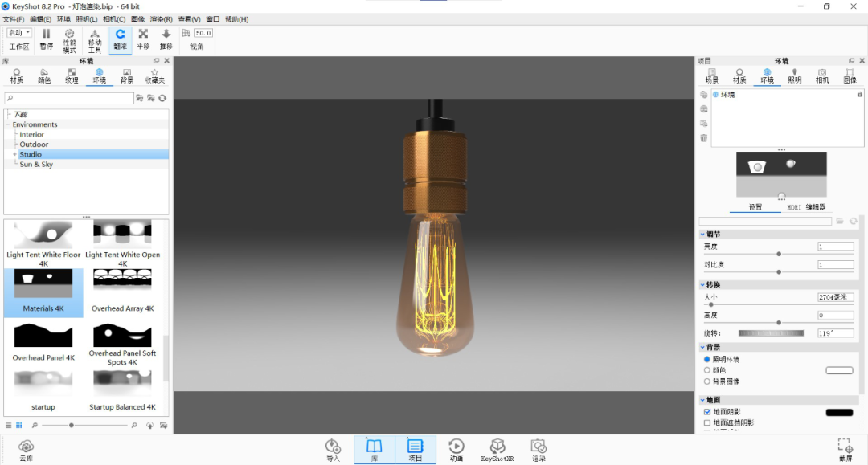The image size is (868, 465).
Task: Click the Screenshot (截屏) button
Action: tap(845, 450)
